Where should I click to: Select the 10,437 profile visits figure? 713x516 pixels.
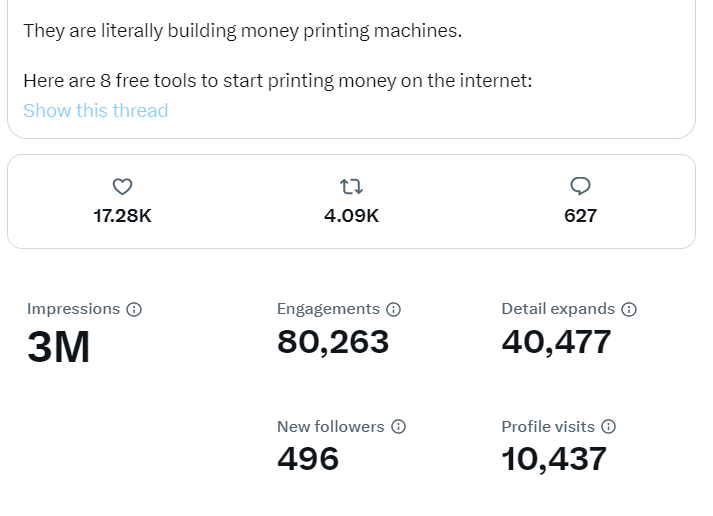tap(554, 459)
